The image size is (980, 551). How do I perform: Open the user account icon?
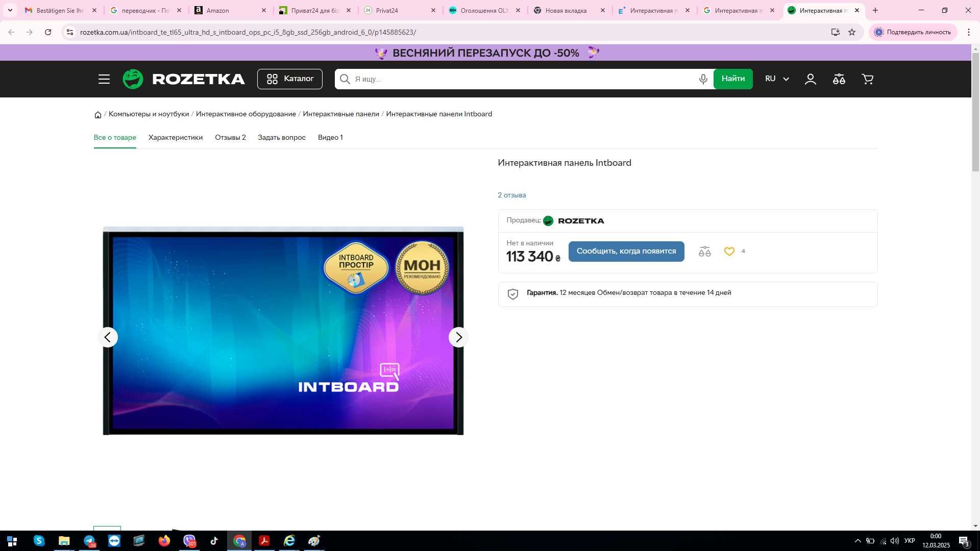coord(811,79)
